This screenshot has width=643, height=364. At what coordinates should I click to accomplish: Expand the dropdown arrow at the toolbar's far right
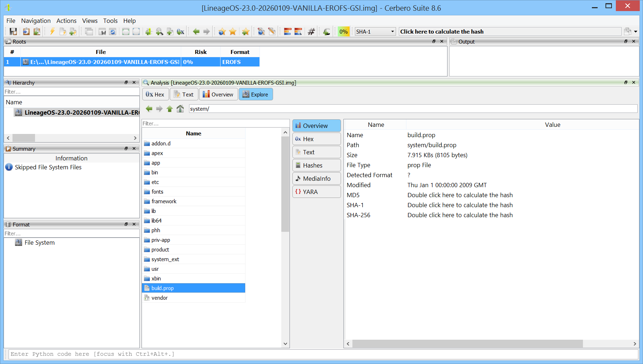pos(635,32)
